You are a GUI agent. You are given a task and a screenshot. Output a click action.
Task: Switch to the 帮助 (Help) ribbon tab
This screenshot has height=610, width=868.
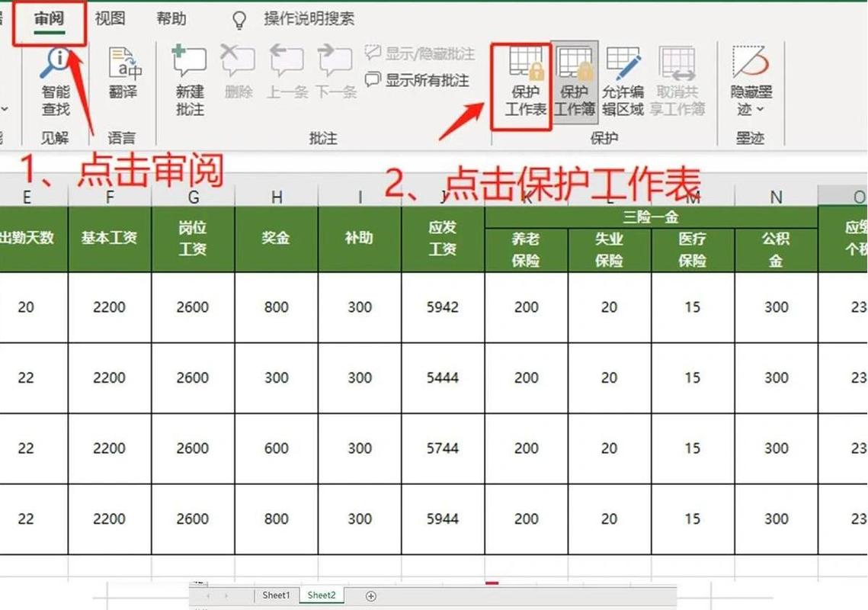coord(171,19)
